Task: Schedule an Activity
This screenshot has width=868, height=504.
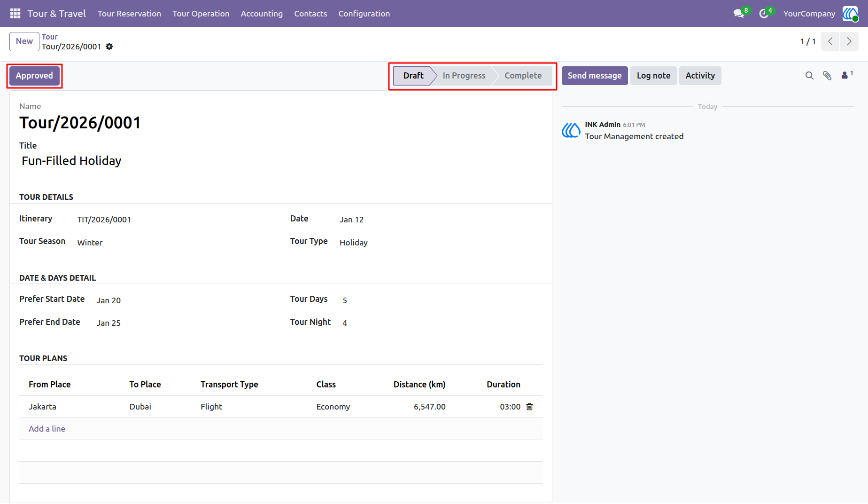Action: coord(700,76)
